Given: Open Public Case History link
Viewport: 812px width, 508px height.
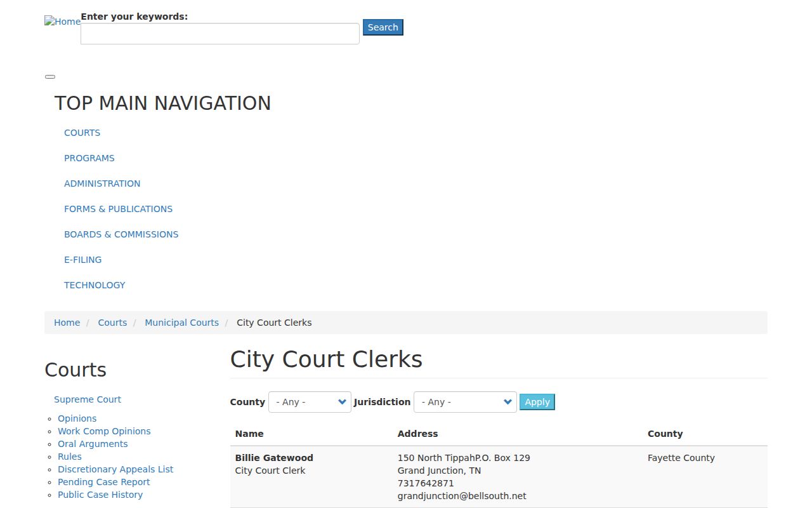Looking at the screenshot, I should (100, 495).
